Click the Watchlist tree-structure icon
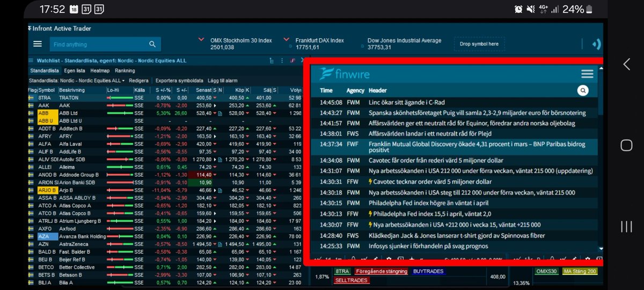The image size is (644, 290). [x=273, y=61]
